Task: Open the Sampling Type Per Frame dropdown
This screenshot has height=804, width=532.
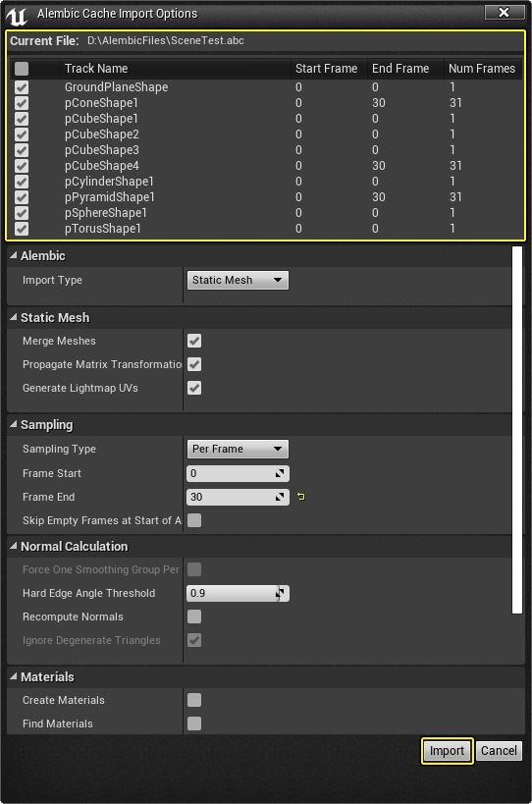Action: point(238,449)
